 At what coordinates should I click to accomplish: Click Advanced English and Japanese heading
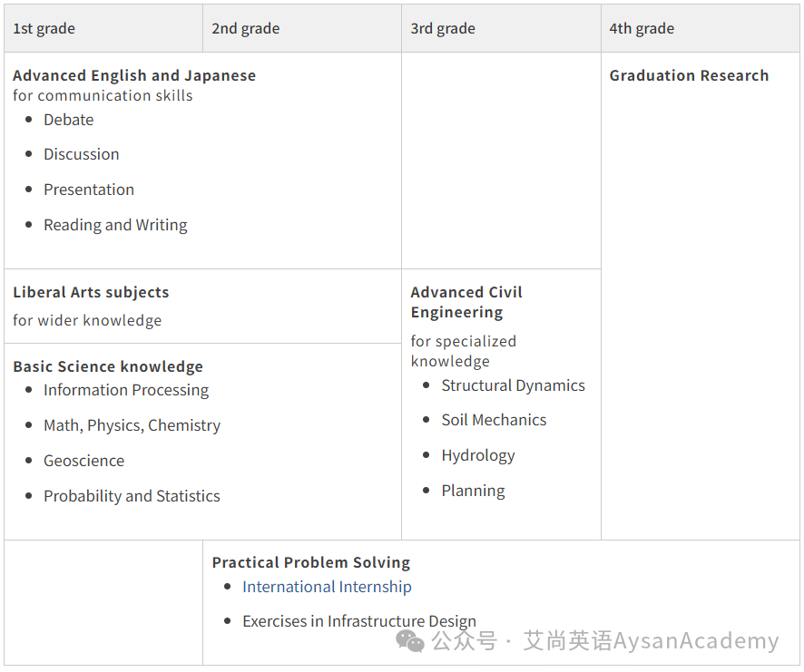(134, 75)
